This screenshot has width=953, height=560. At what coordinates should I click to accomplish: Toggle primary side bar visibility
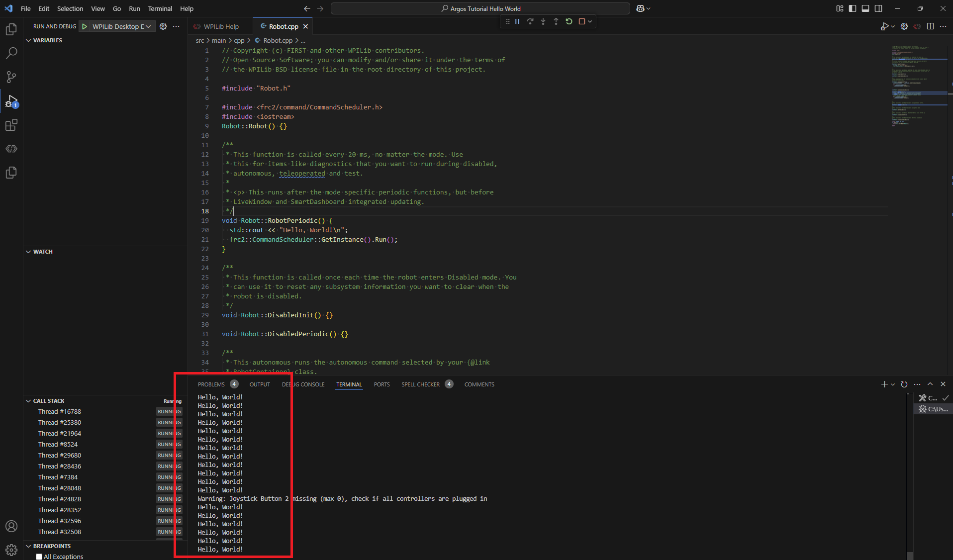853,8
